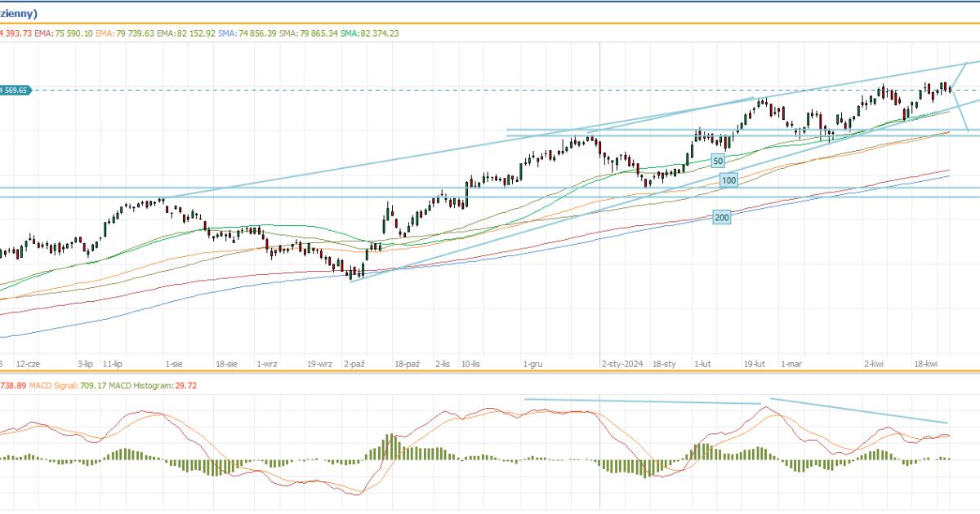Image resolution: width=980 pixels, height=514 pixels.
Task: Select the 50 moving average label
Action: click(x=718, y=161)
